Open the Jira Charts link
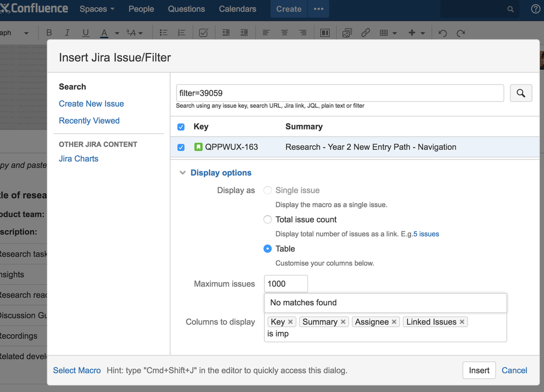Image resolution: width=544 pixels, height=392 pixels. click(x=78, y=158)
